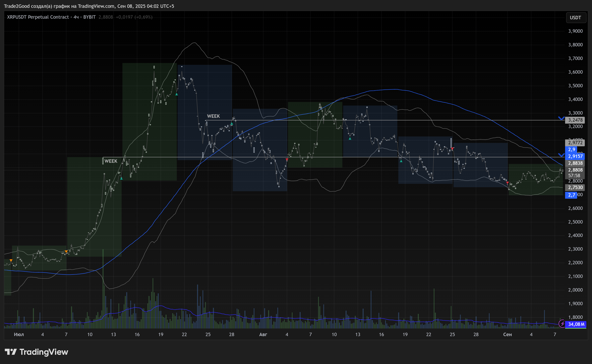
Task: Click the blue chevron beside 3,2478
Action: 561,118
